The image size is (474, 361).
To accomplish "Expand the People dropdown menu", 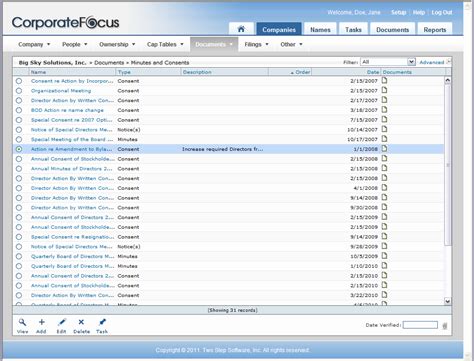I will tap(75, 44).
